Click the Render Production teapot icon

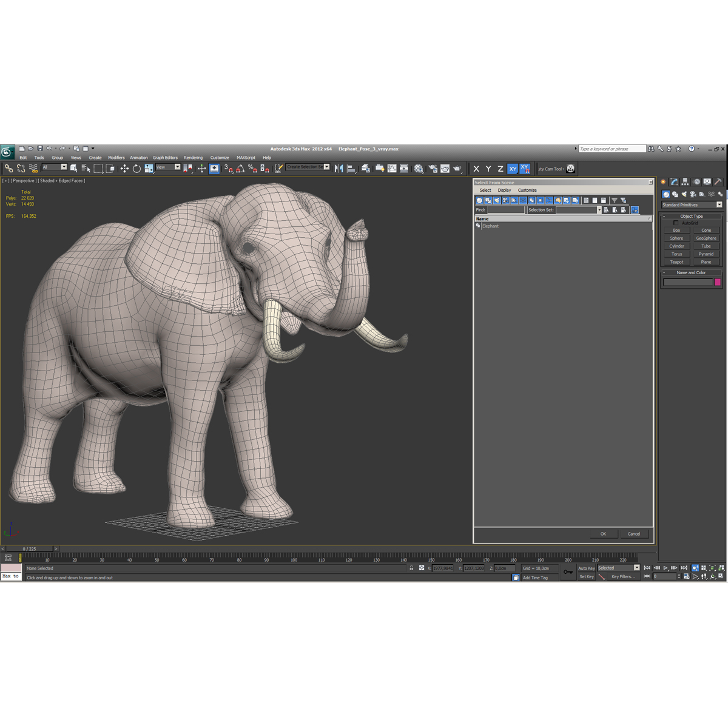click(x=457, y=169)
